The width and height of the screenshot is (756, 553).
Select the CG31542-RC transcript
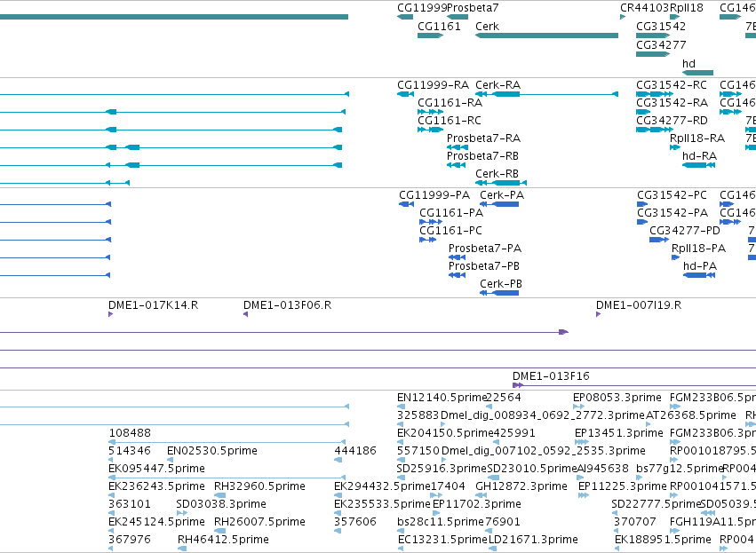655,94
